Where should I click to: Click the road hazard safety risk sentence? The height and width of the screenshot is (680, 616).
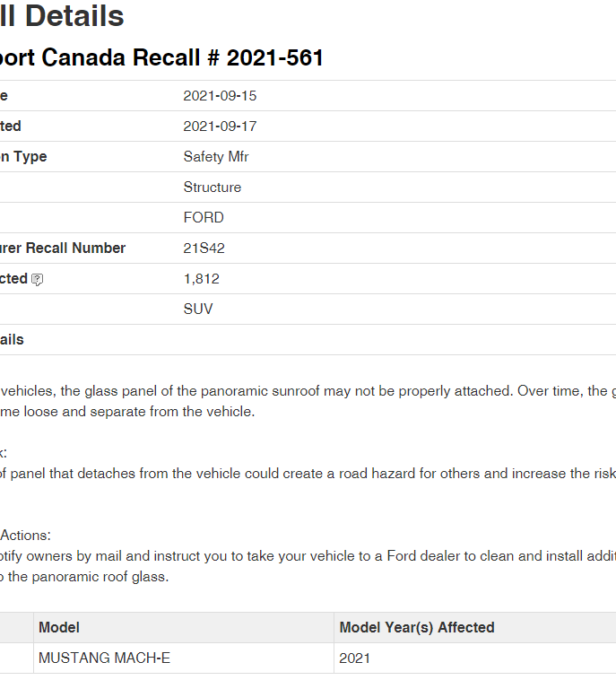click(308, 473)
